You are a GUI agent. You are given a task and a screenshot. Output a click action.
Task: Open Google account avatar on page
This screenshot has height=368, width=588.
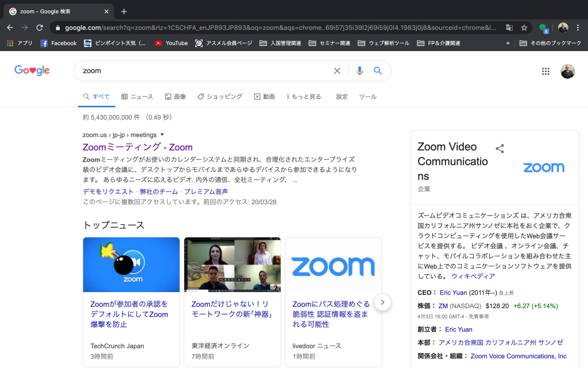pos(567,71)
